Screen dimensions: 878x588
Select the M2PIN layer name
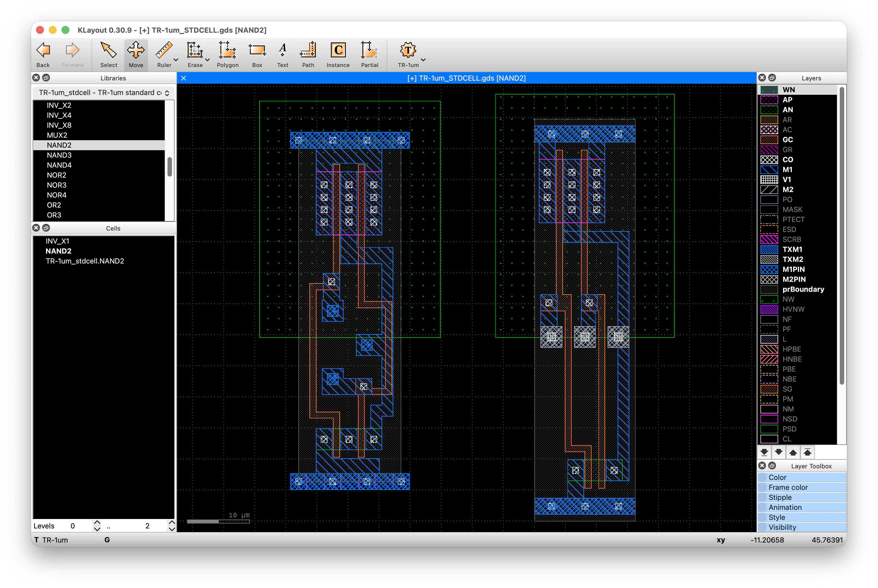pos(794,279)
